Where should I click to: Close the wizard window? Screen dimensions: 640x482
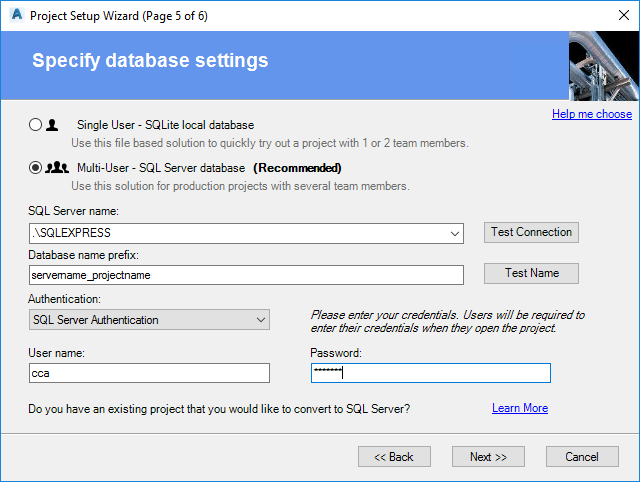coord(616,16)
